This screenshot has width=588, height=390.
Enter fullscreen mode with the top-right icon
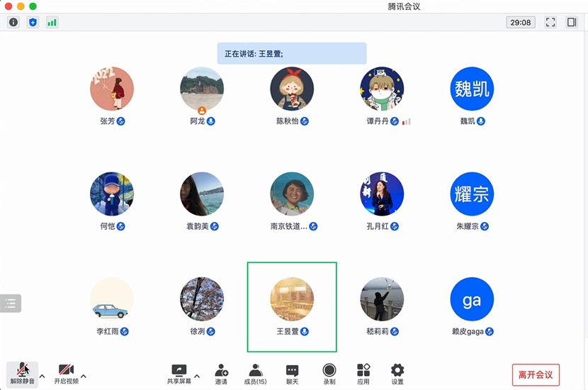[x=550, y=22]
